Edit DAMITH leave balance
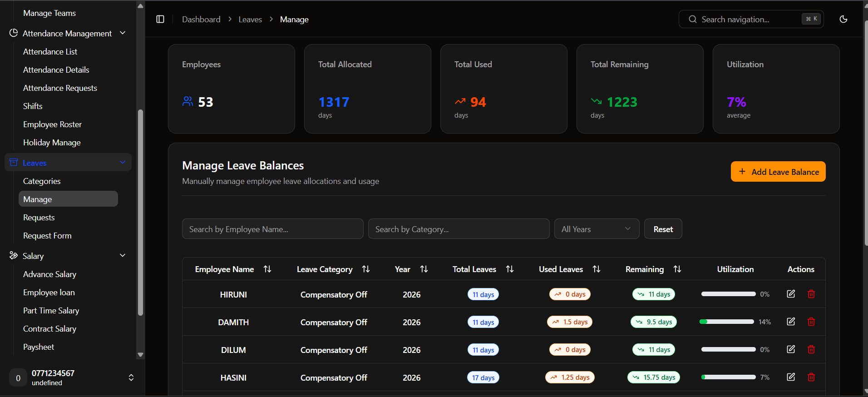Screen dimensions: 868x397 pos(791,322)
